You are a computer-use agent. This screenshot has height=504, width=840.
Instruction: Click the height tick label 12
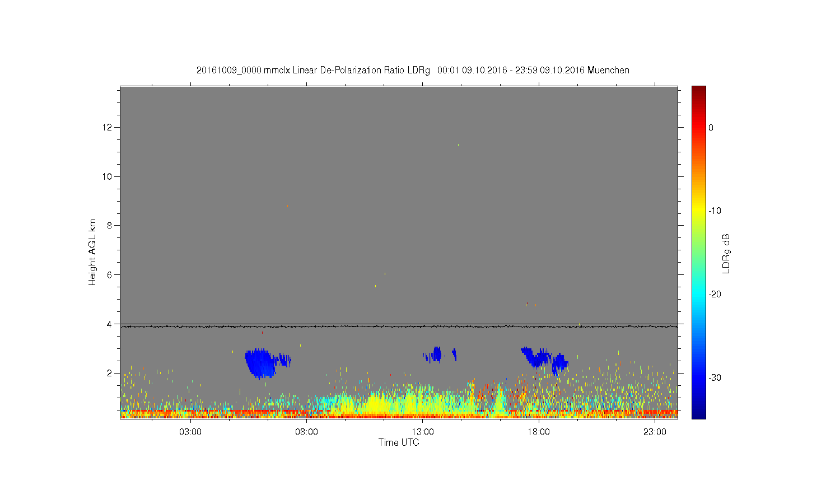108,128
